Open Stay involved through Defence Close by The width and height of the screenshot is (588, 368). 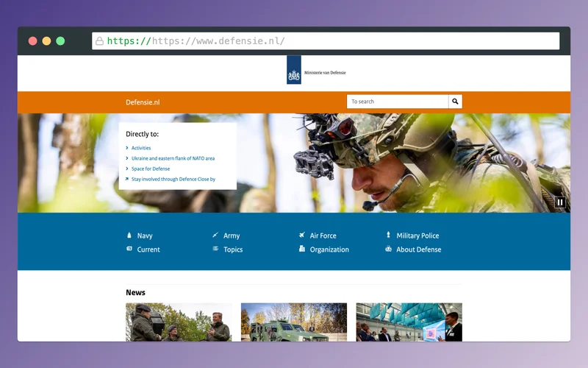click(x=173, y=179)
